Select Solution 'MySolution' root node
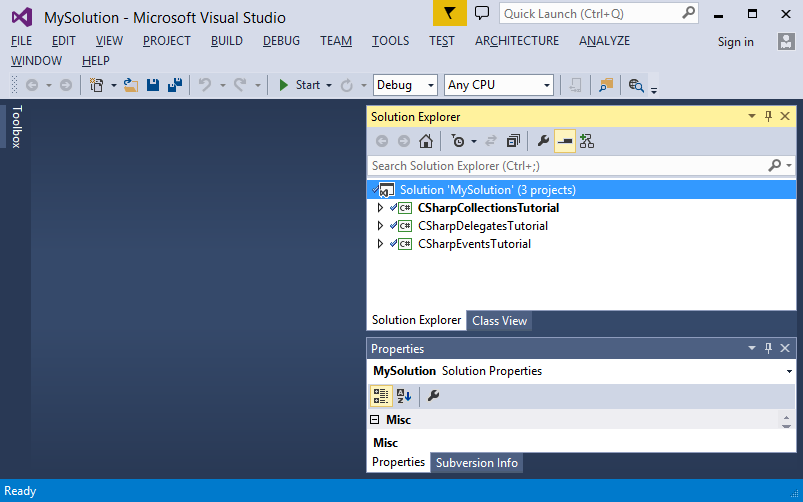Screen dimensions: 803x502 coord(581,190)
